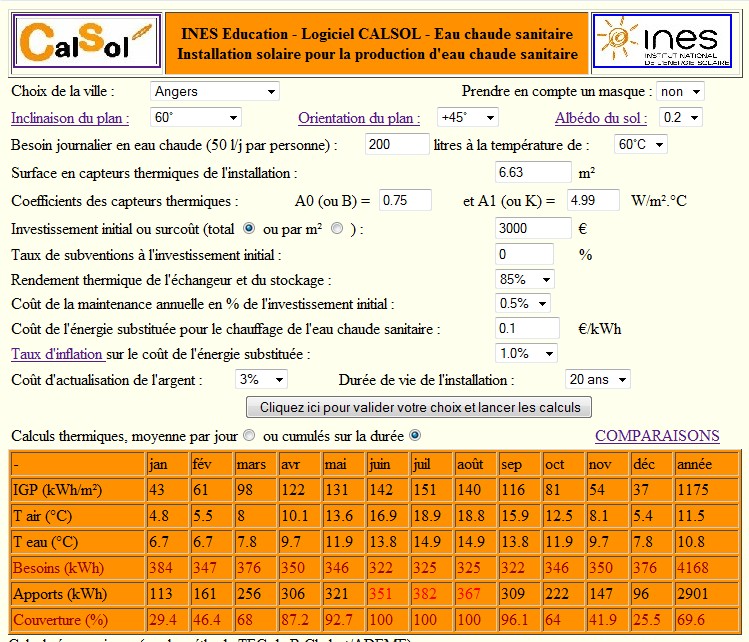
Task: Follow the Orientation du plan link
Action: pyautogui.click(x=359, y=118)
